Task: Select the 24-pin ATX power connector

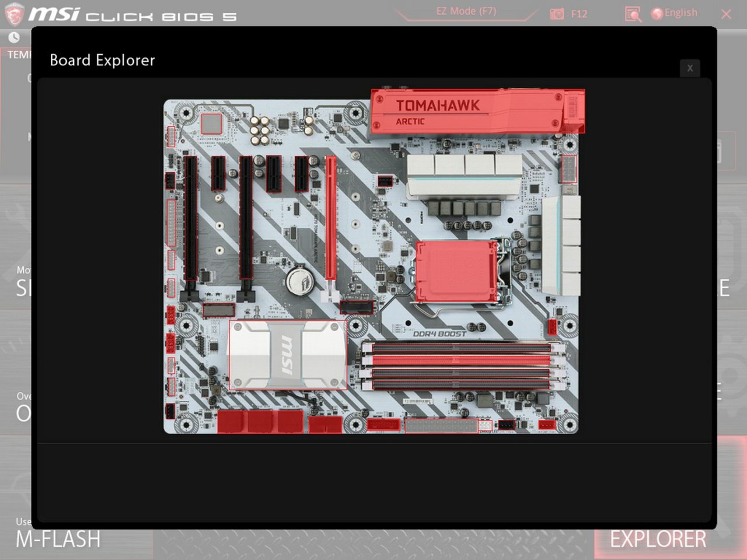Action: (441, 425)
